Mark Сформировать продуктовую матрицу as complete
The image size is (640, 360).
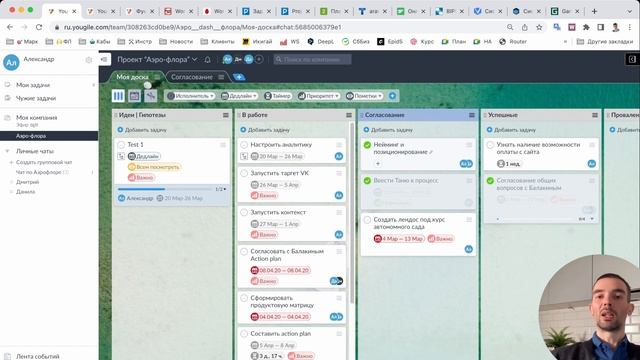click(x=244, y=298)
